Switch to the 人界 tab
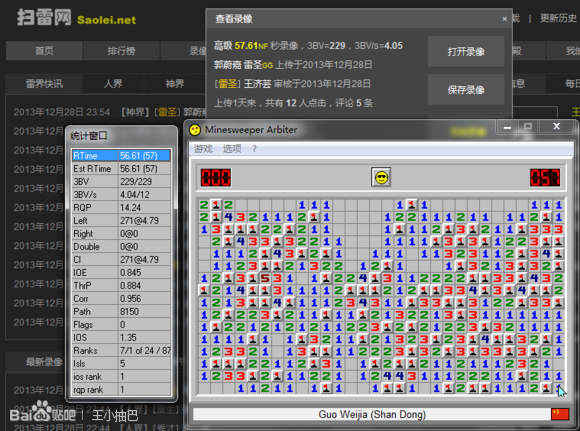 coord(113,84)
